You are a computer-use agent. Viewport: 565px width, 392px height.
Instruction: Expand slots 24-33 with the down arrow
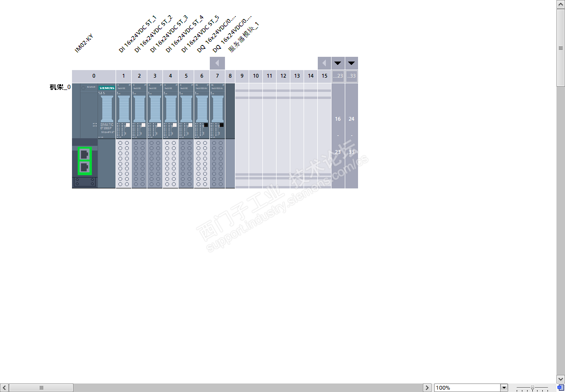(x=351, y=63)
